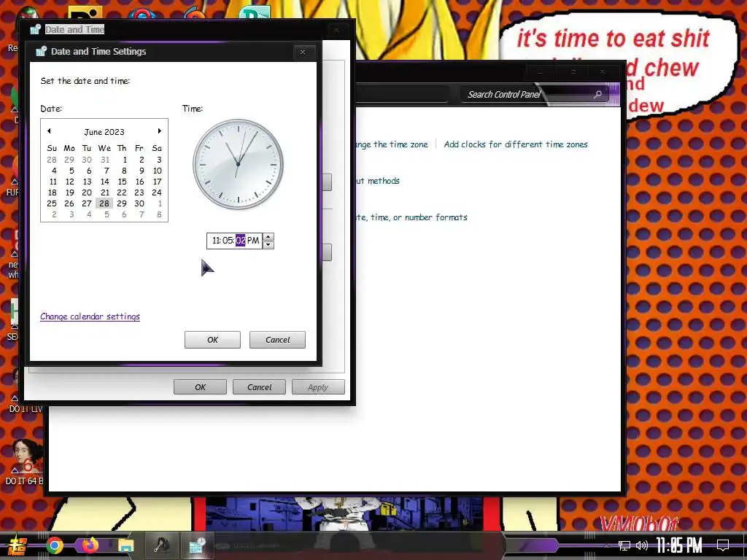Click the analog clock face
The image size is (747, 560).
(238, 164)
